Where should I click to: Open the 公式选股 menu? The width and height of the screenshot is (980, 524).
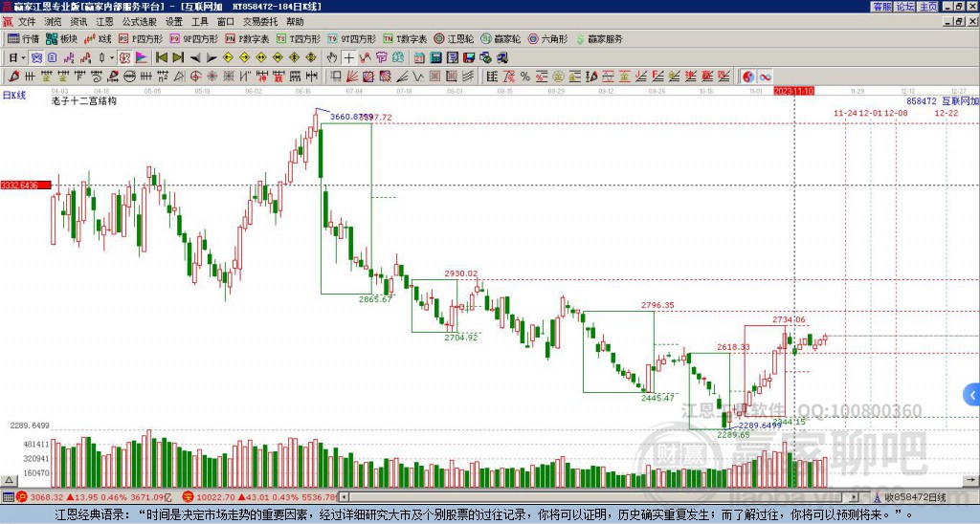[140, 22]
